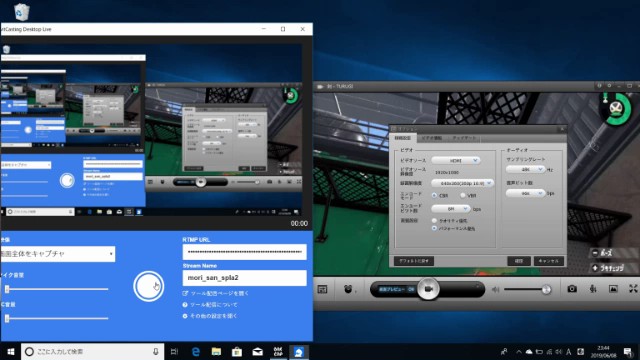Click the cancel button in options dialog
The height and width of the screenshot is (360, 640).
[x=549, y=261]
